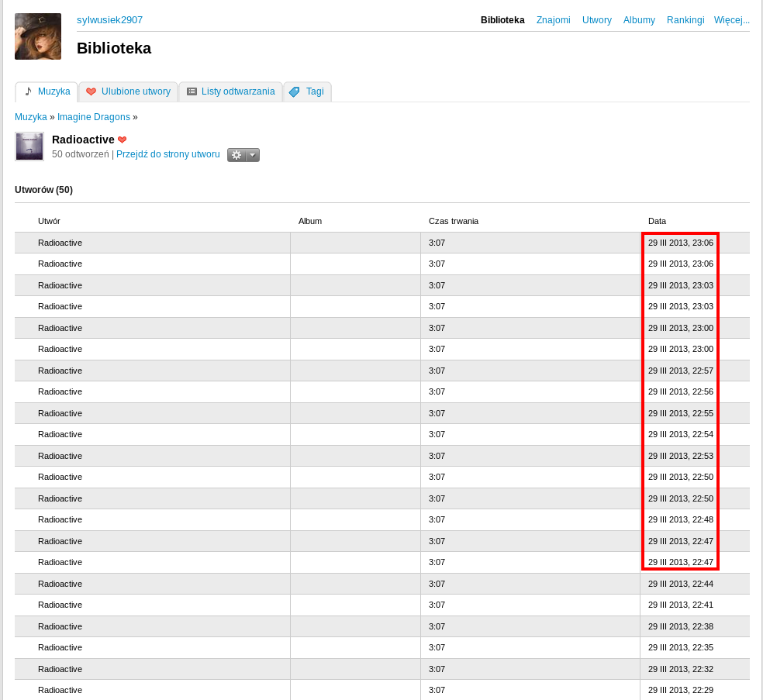Open the Przejdź do strony utworu link
The width and height of the screenshot is (763, 700).
coord(168,154)
